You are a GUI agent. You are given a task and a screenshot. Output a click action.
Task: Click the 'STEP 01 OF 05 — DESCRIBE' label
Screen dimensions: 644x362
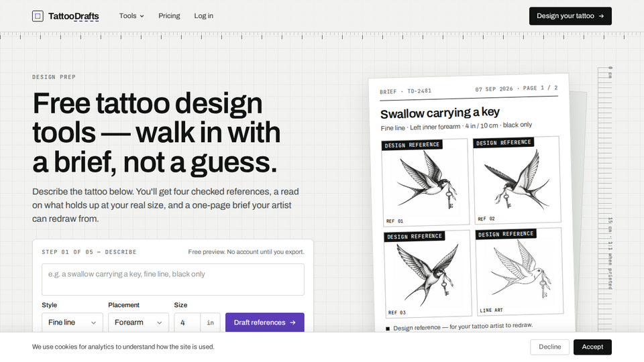89,252
